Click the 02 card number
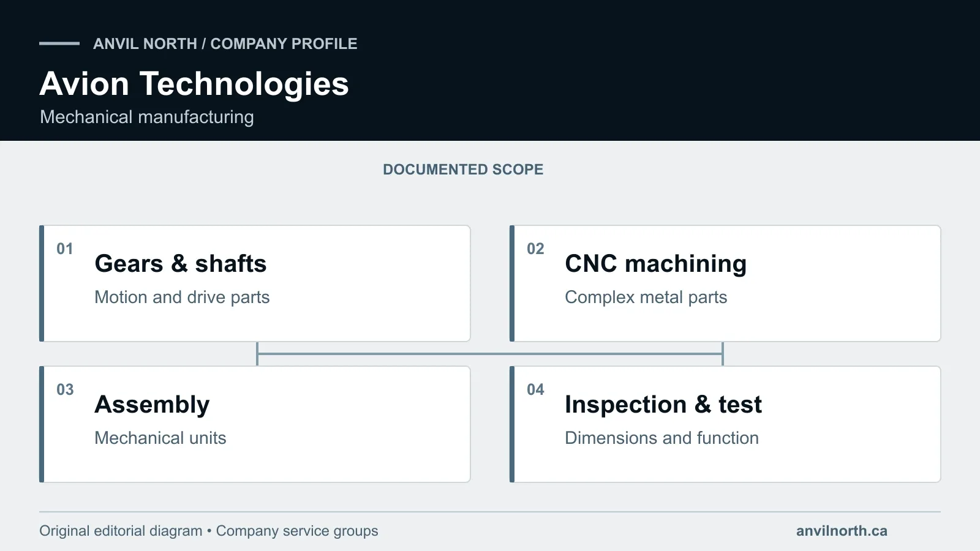This screenshot has width=980, height=551. (535, 249)
